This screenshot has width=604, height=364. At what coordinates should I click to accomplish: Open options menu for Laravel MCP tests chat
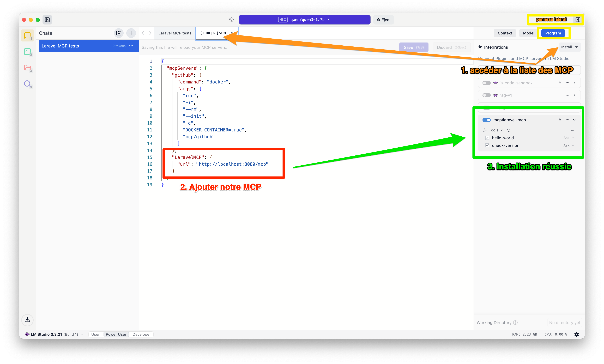point(131,46)
